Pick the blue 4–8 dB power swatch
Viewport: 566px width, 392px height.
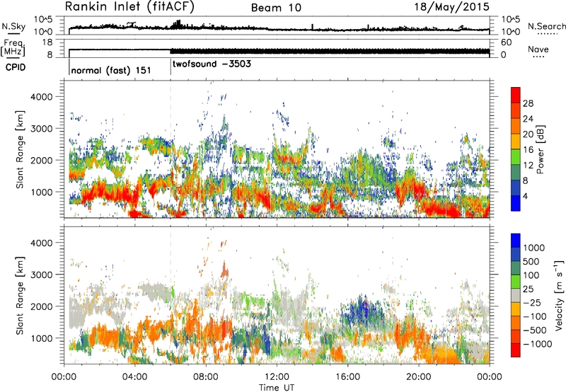pyautogui.click(x=516, y=188)
